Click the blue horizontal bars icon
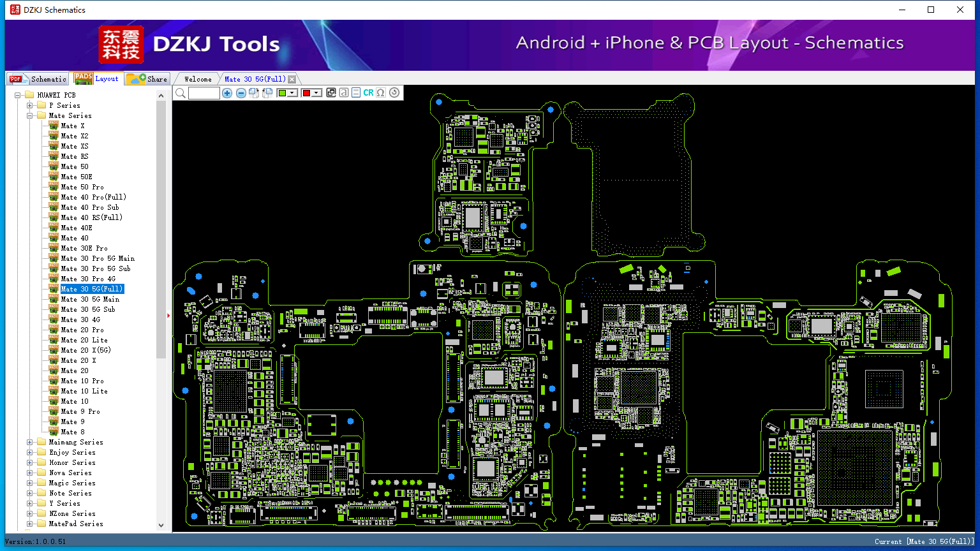This screenshot has height=551, width=980. 356,93
